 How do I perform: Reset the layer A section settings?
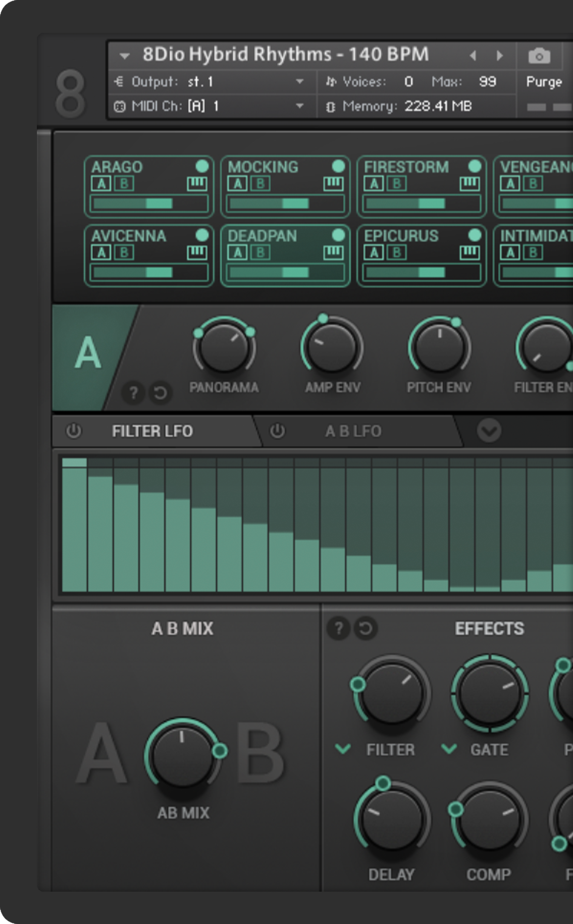(x=160, y=392)
